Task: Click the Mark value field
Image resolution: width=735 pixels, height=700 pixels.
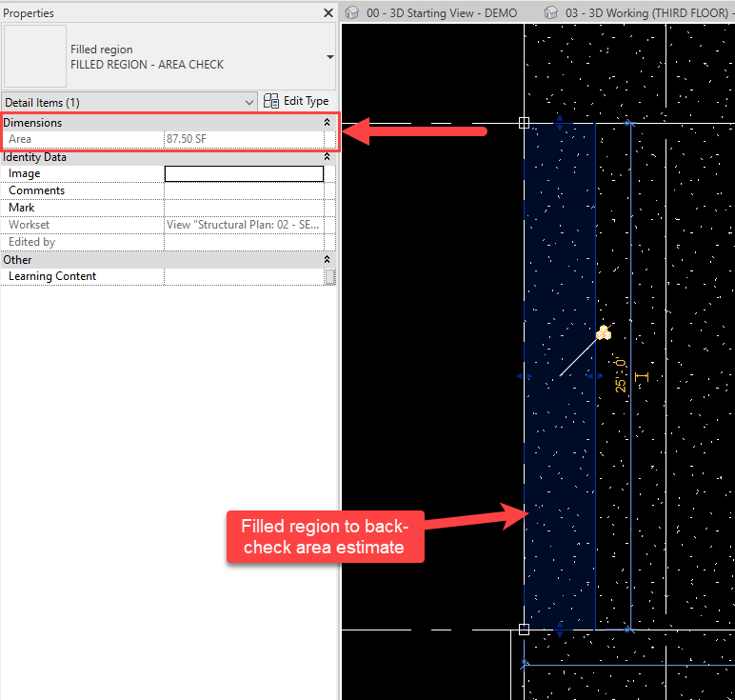Action: click(x=245, y=208)
